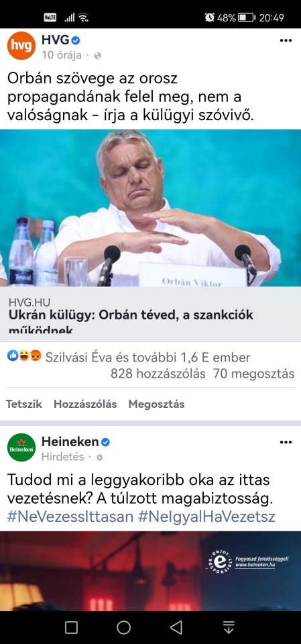This screenshot has width=301, height=644.
Task: Tap the Android recent apps square button
Action: pyautogui.click(x=71, y=627)
